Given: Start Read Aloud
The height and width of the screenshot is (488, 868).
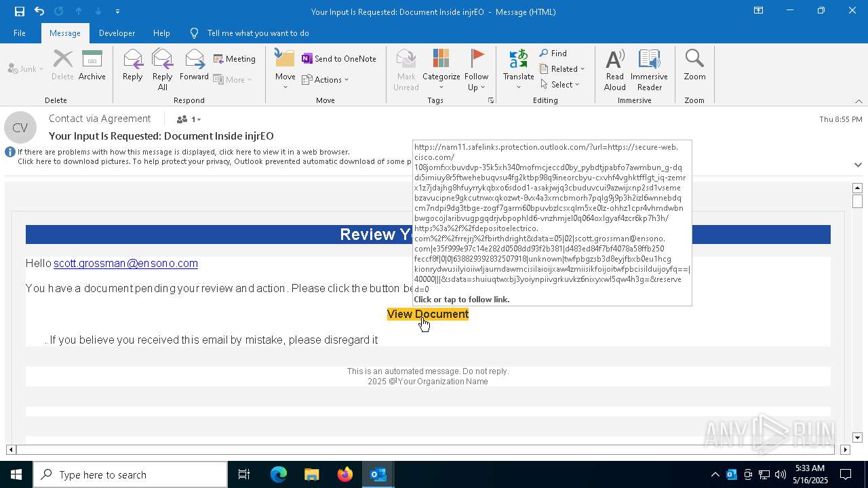Looking at the screenshot, I should click(615, 69).
